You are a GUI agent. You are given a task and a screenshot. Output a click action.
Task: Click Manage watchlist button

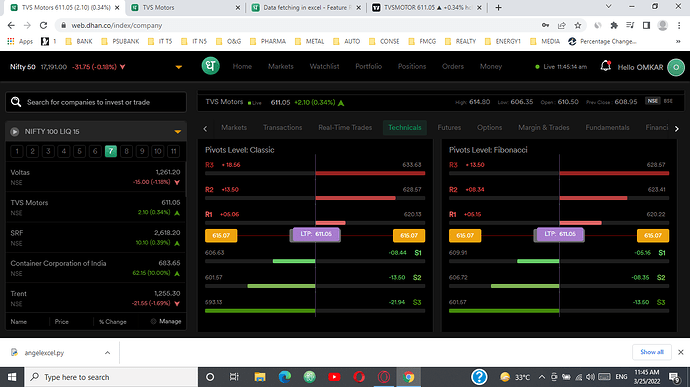tap(166, 321)
